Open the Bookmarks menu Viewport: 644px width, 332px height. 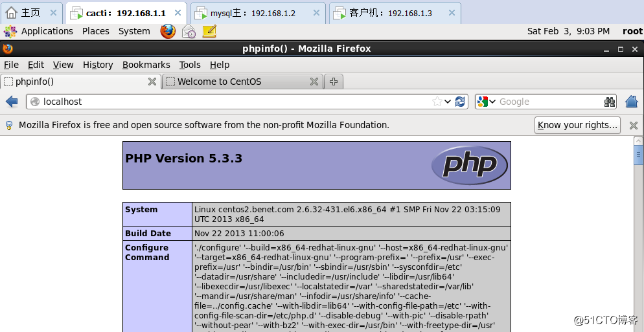[x=146, y=65]
